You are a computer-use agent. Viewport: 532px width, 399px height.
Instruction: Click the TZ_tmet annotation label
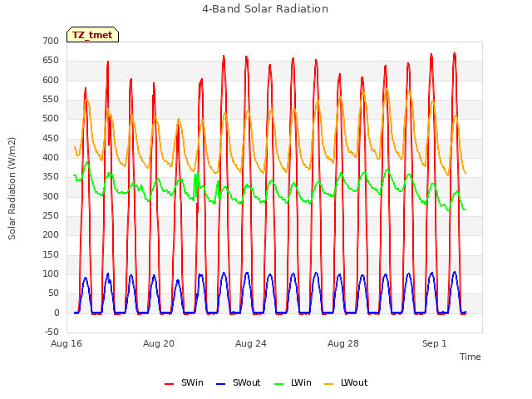[x=92, y=35]
